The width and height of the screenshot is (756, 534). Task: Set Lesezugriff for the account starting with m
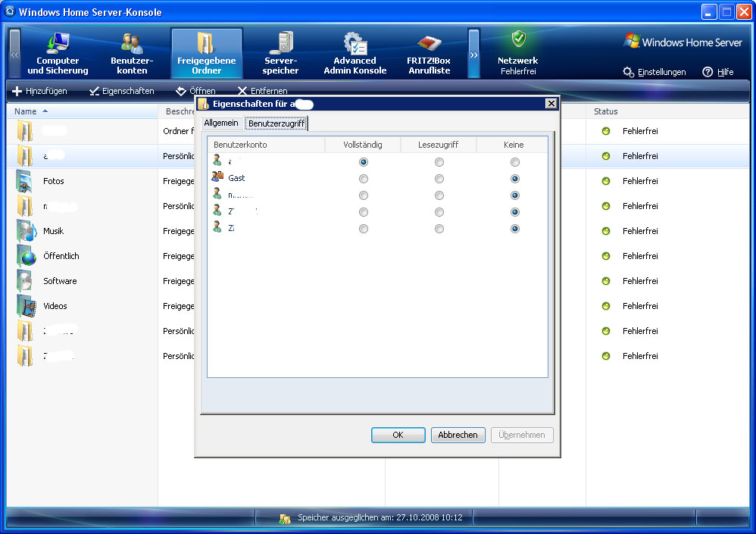coord(439,195)
